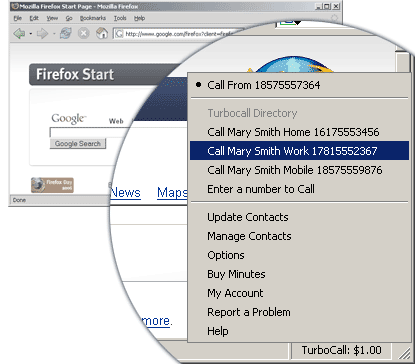This screenshot has width=415, height=364.
Task: Open the Help menu in the menu bar
Action: click(139, 18)
